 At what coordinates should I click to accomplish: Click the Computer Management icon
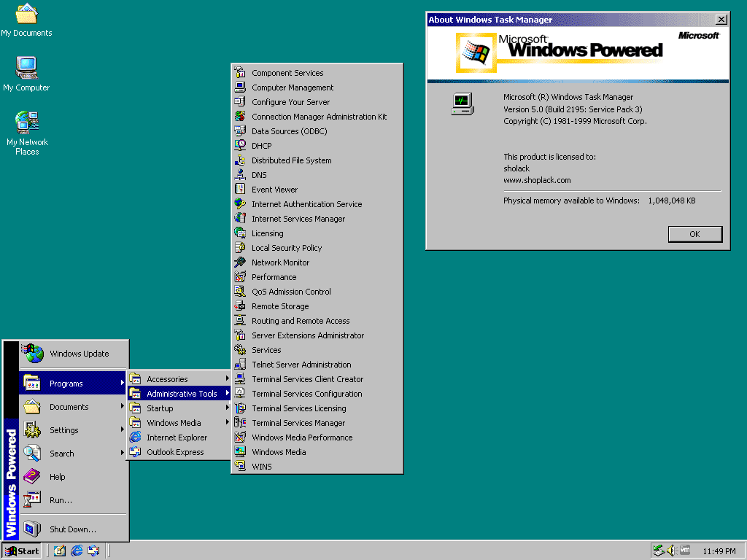click(240, 87)
